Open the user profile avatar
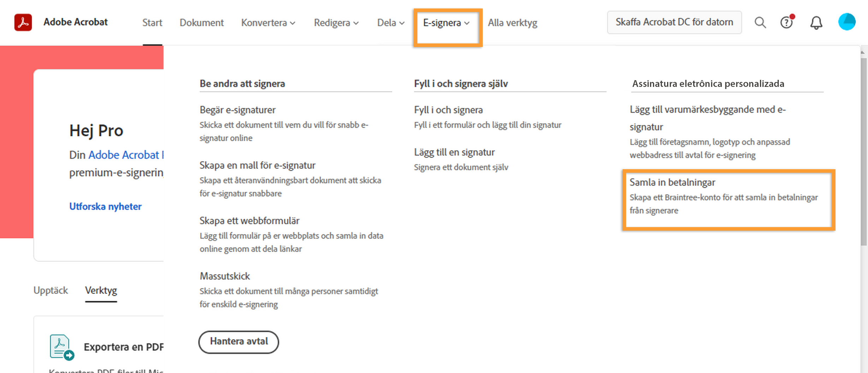Screen dimensions: 868x373 846,22
